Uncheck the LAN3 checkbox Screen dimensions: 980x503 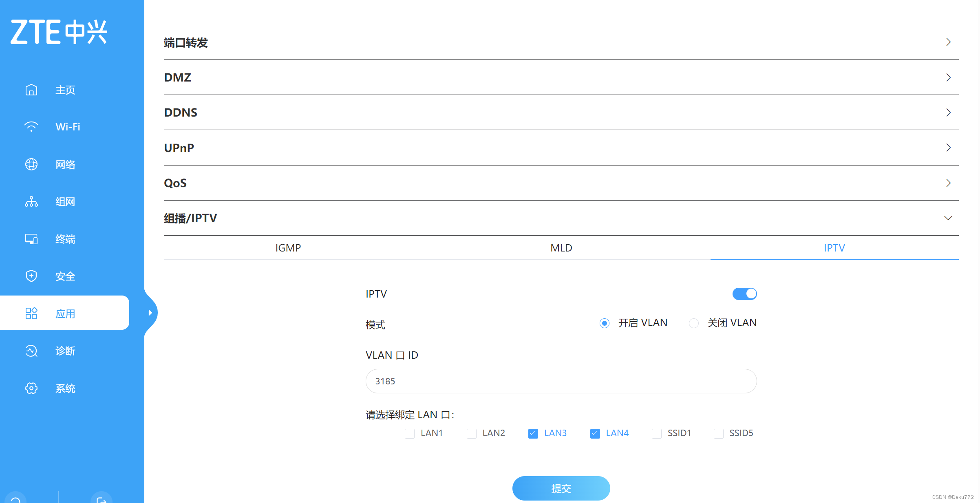click(x=533, y=433)
